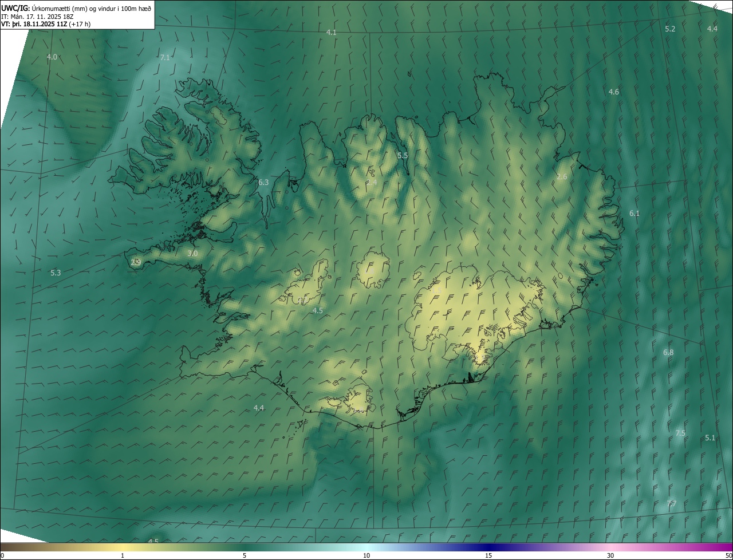Click the 5.2 value label on the map
The width and height of the screenshot is (733, 560).
coord(670,29)
